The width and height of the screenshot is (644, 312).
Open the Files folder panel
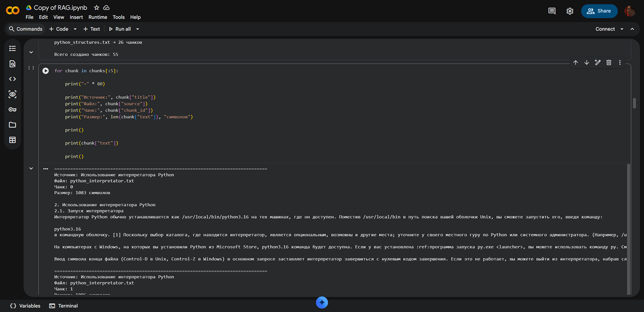pos(13,125)
